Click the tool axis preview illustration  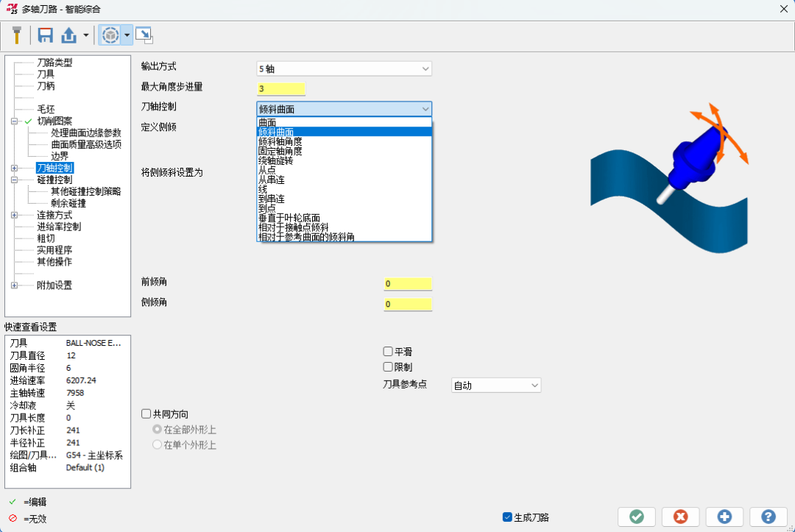point(669,178)
